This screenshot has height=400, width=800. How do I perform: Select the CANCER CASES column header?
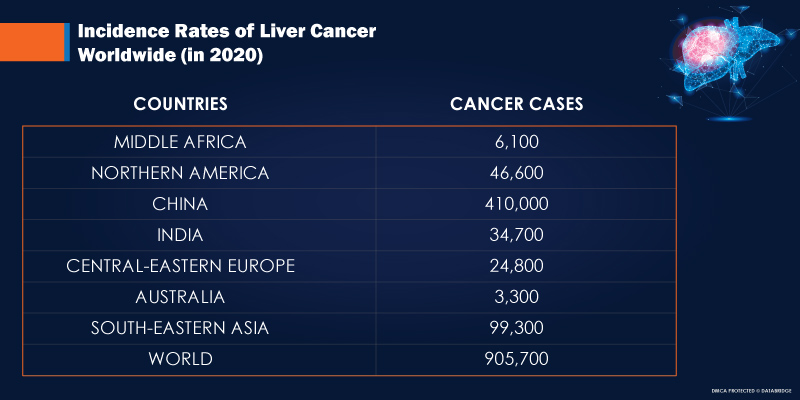pos(516,104)
